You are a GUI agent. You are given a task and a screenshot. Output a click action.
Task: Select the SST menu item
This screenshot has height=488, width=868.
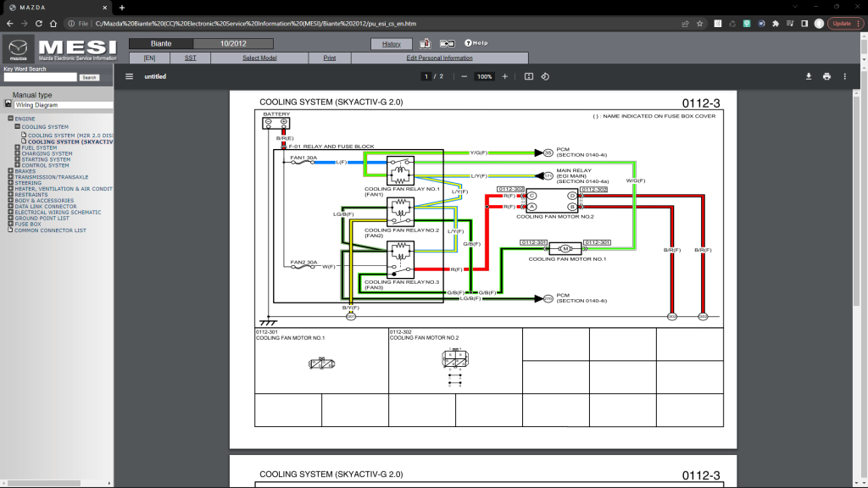point(190,58)
